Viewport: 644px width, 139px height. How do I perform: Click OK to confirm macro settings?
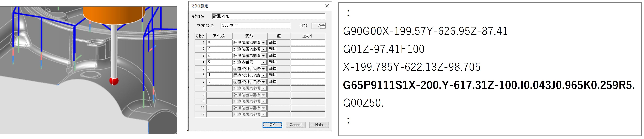(272, 125)
